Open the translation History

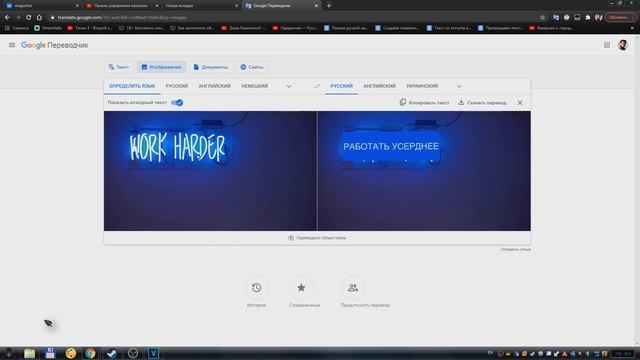pos(256,288)
